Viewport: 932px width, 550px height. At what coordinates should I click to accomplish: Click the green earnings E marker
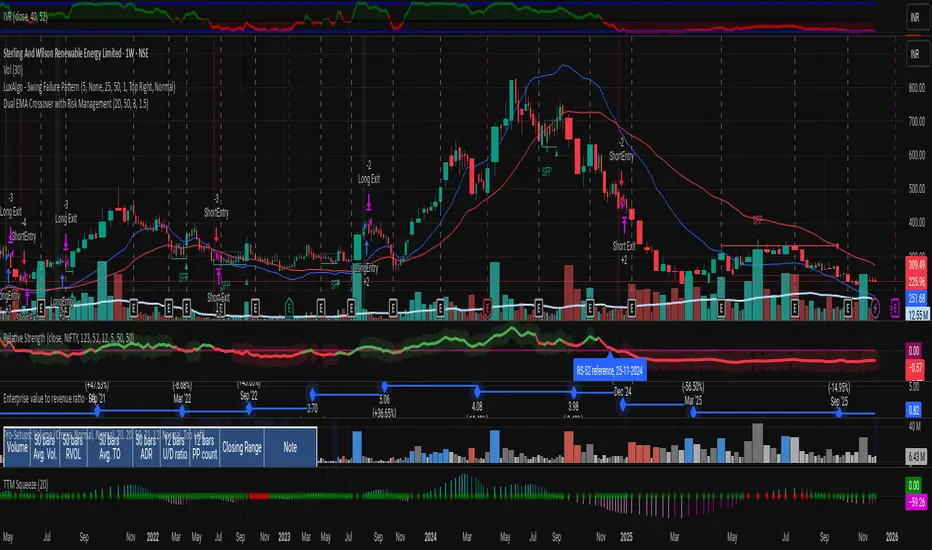(289, 306)
